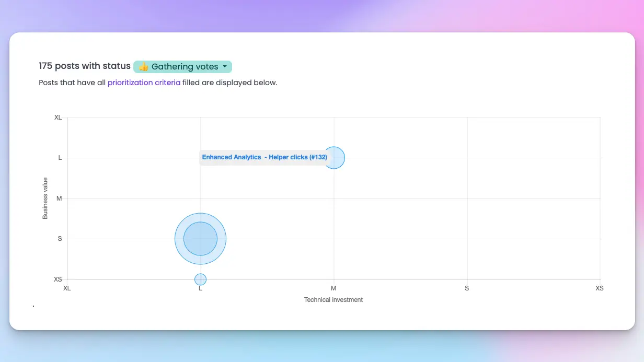The width and height of the screenshot is (644, 362).
Task: Click the M label on Business value axis
Action: click(59, 198)
